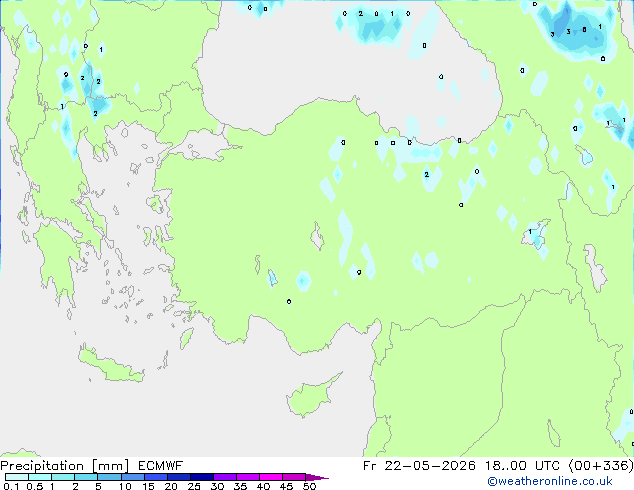Click the '0.1' legend value
The height and width of the screenshot is (490, 634).
[x=11, y=486]
